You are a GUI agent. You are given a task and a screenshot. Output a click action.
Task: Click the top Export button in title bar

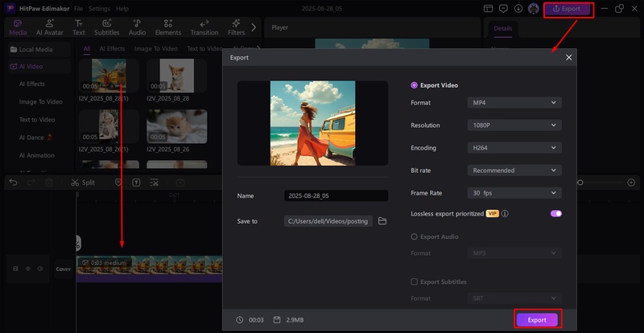tap(568, 9)
